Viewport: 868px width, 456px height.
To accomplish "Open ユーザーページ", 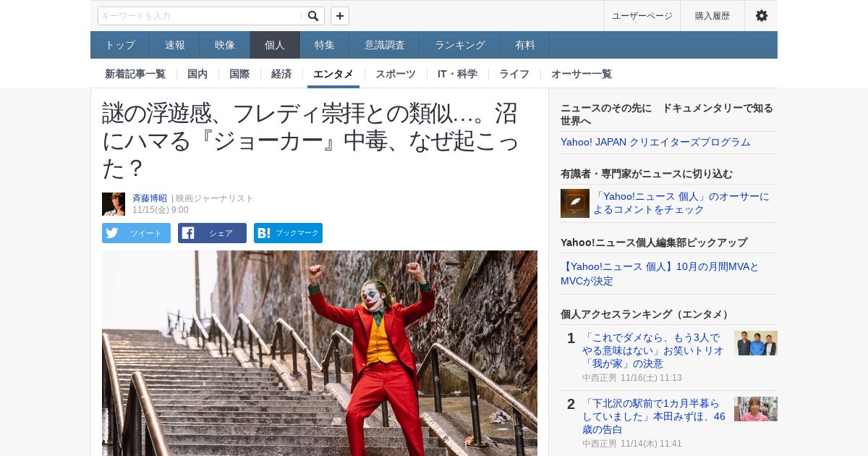I will (x=642, y=16).
